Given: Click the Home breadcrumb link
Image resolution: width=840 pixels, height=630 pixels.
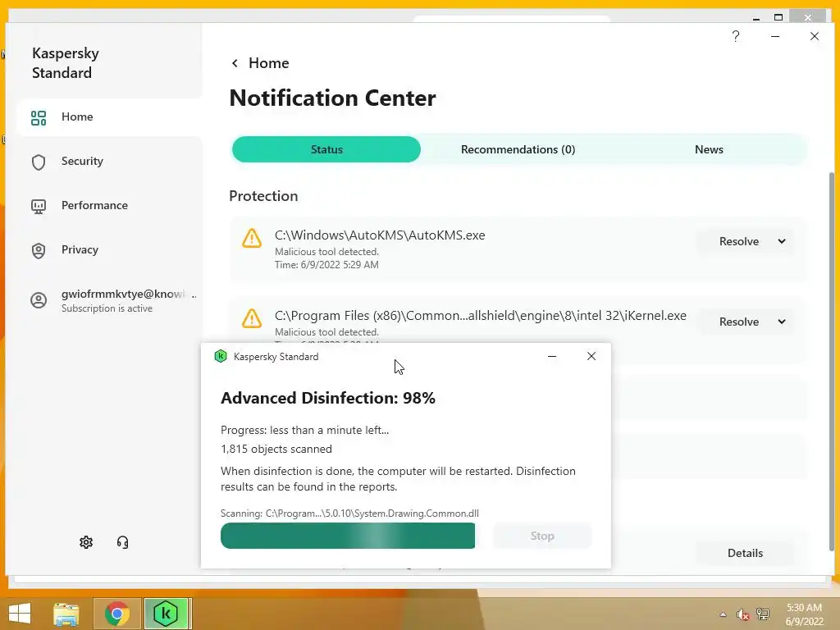Looking at the screenshot, I should [268, 63].
